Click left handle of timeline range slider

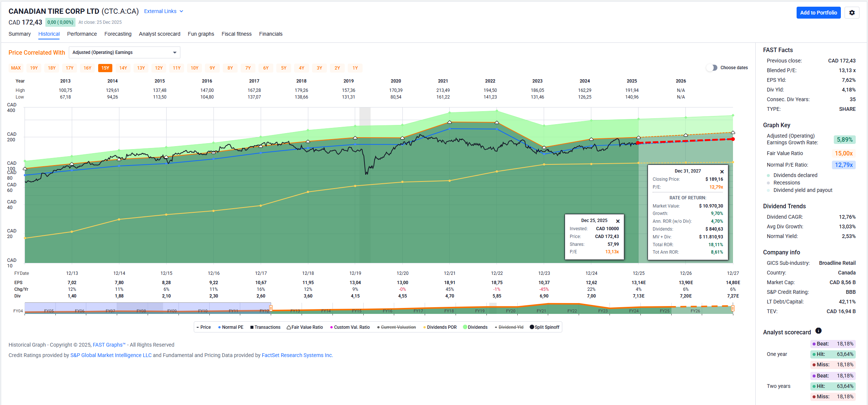(x=271, y=308)
